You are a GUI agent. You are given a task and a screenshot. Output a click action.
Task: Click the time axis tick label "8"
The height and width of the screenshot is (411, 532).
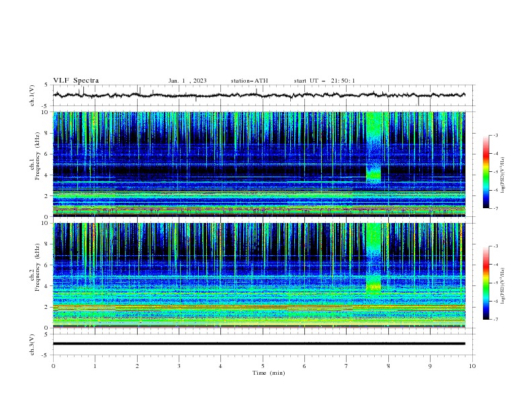coord(388,366)
